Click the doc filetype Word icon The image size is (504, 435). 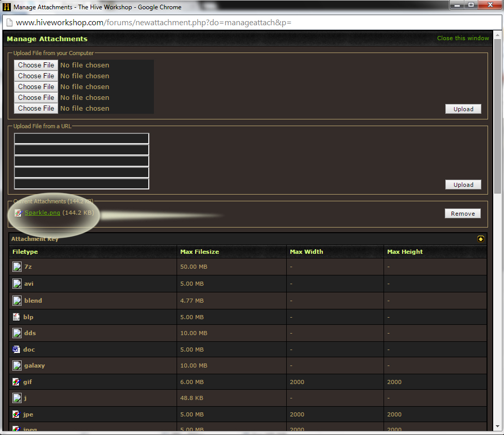coord(16,349)
